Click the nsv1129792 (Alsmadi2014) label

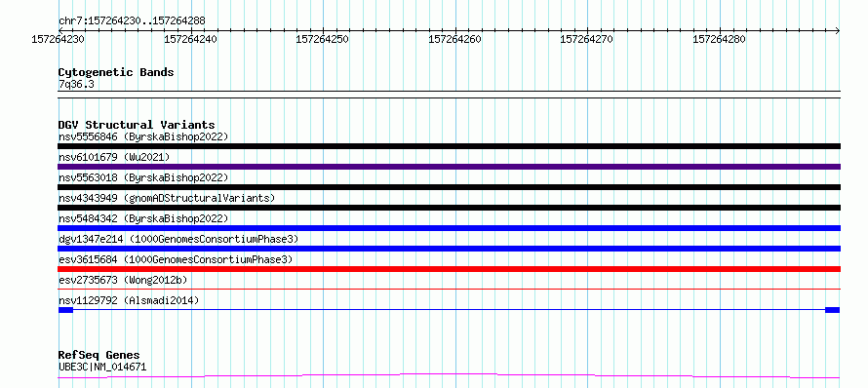click(129, 300)
